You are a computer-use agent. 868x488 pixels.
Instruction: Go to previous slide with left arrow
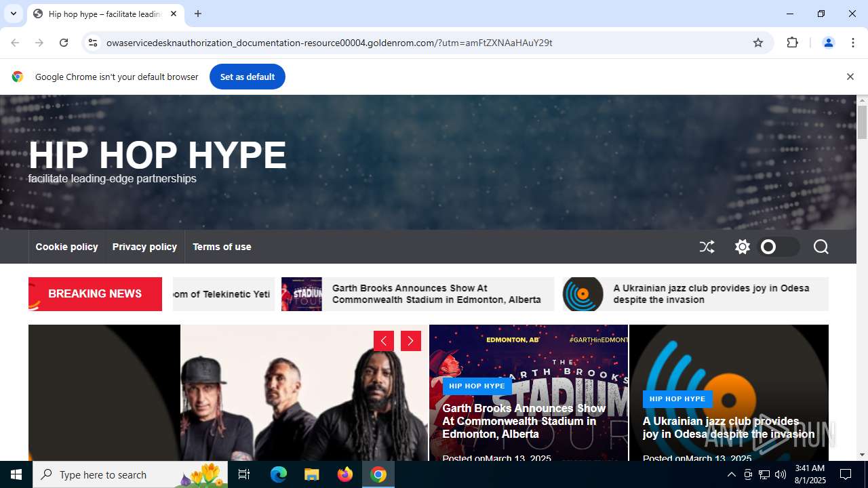pos(384,341)
